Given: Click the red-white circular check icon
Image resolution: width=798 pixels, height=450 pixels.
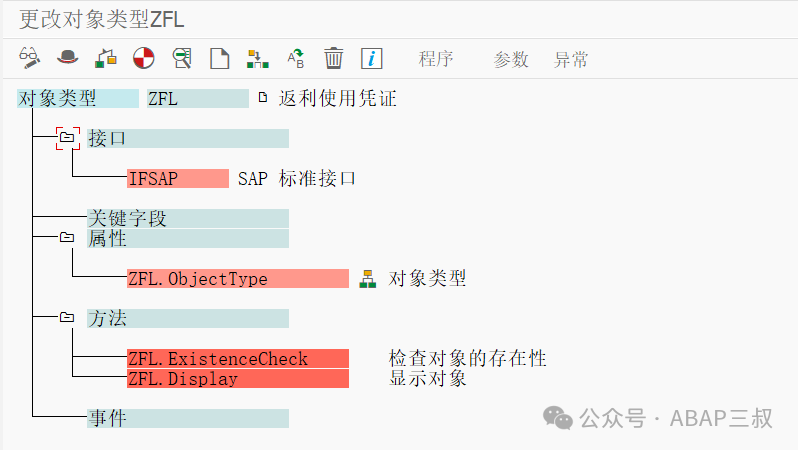Looking at the screenshot, I should click(144, 58).
